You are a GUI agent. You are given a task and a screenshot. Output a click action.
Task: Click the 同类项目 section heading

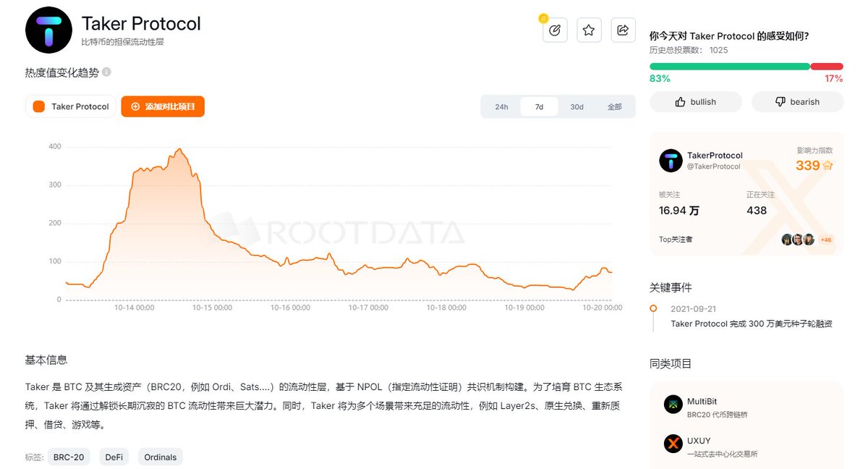coord(671,363)
